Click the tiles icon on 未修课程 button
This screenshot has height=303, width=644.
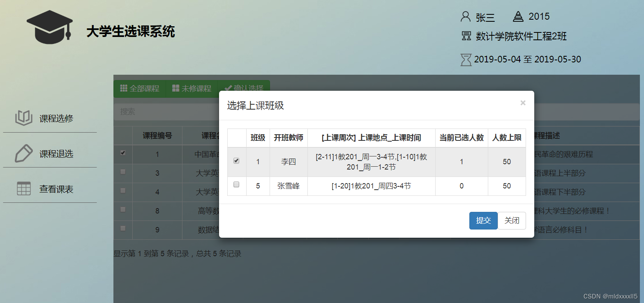(x=175, y=88)
